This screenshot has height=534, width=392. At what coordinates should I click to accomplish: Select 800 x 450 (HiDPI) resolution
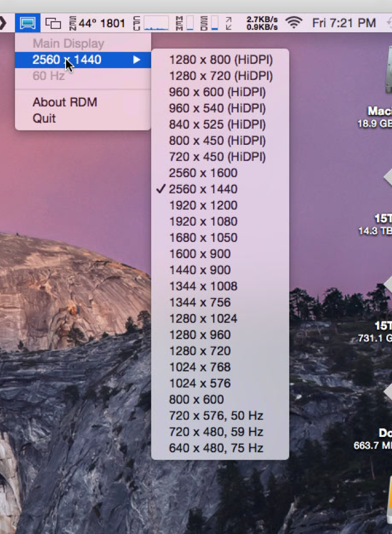(x=220, y=140)
